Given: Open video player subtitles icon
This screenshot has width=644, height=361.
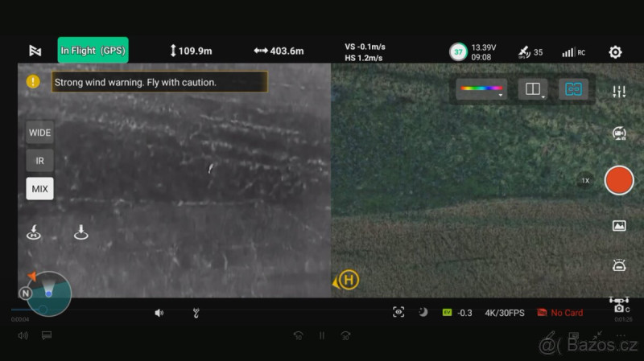Looking at the screenshot, I should (47, 335).
